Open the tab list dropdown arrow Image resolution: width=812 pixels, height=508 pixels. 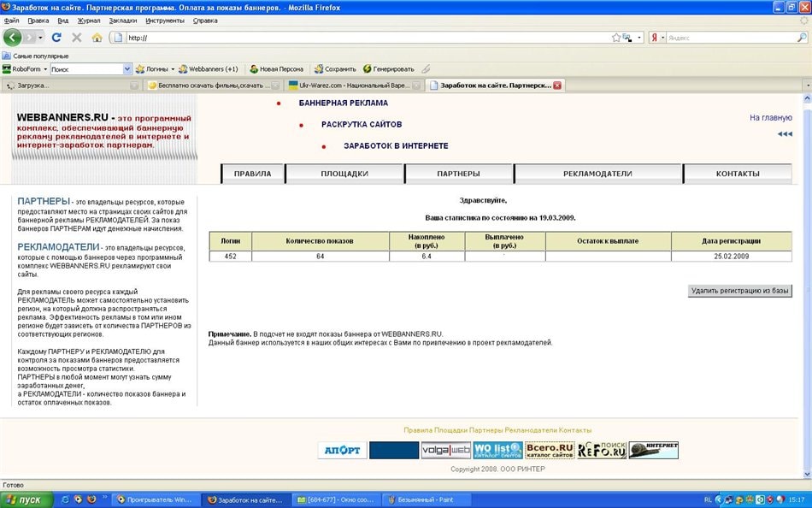click(x=804, y=86)
